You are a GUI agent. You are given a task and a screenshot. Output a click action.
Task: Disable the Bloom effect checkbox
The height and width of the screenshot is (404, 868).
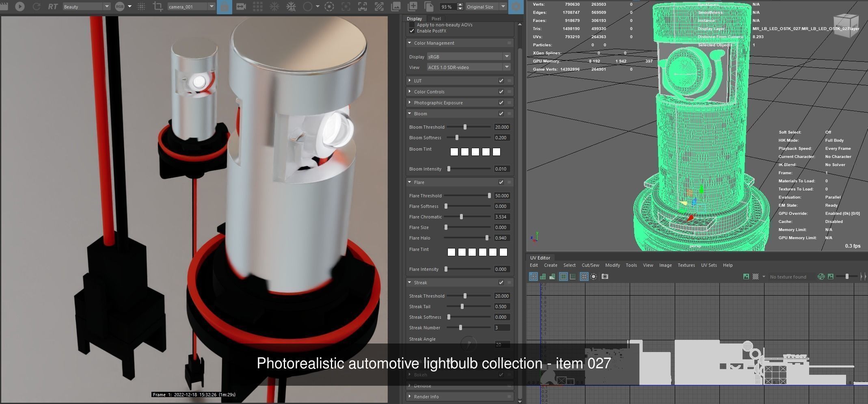pyautogui.click(x=501, y=114)
